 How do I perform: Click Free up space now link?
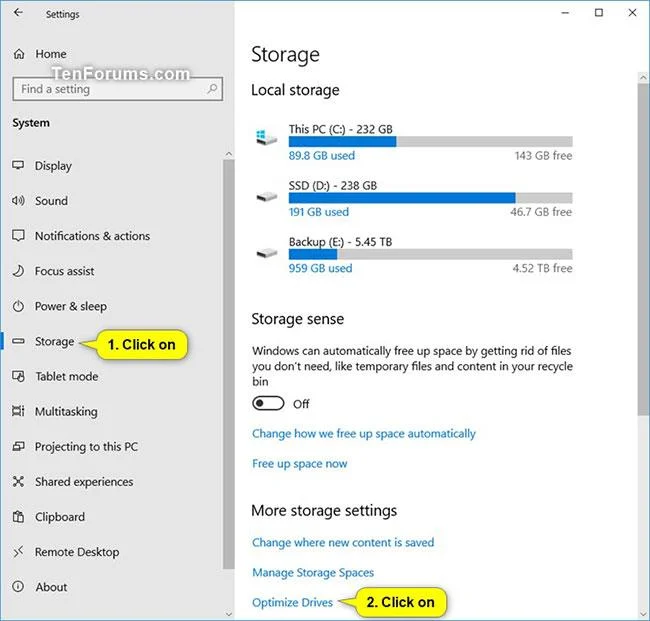pos(299,463)
